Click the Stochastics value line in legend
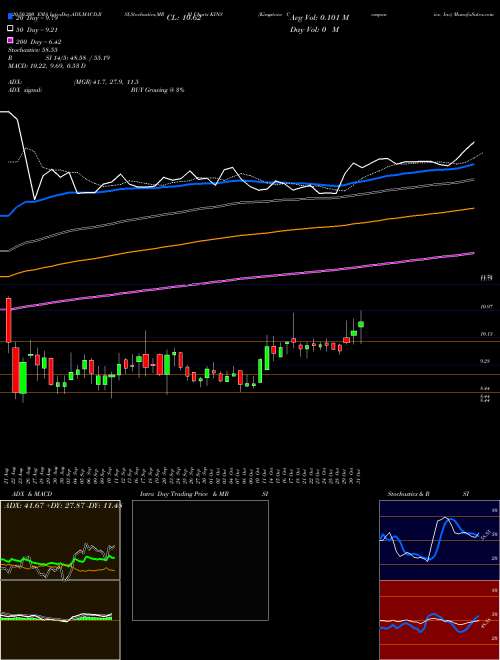Screen dimensions: 500x660 (x=32, y=50)
